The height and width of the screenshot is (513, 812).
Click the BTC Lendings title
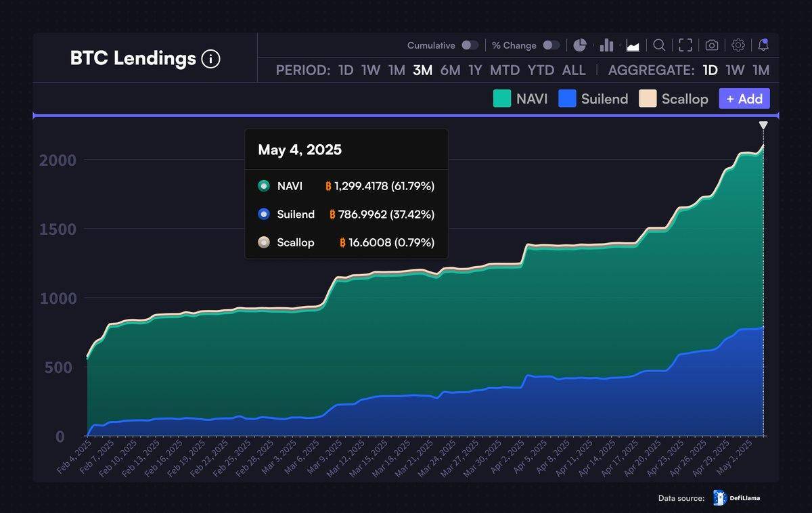pos(133,59)
